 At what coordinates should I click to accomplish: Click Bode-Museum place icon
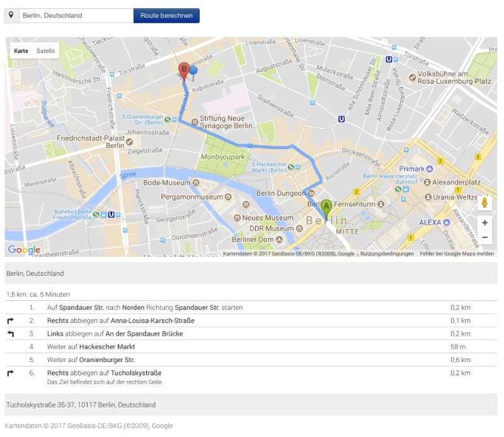pyautogui.click(x=196, y=183)
